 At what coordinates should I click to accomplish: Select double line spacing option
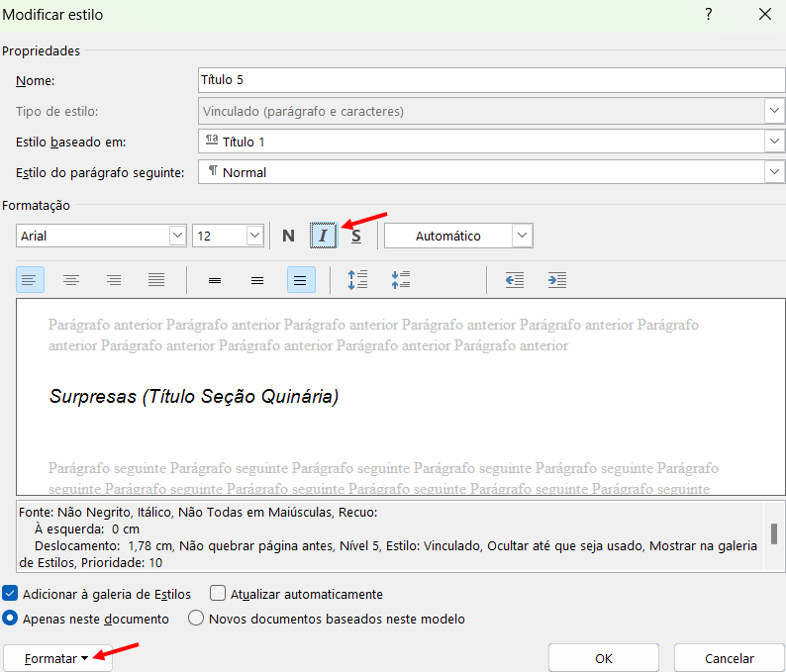pos(301,280)
